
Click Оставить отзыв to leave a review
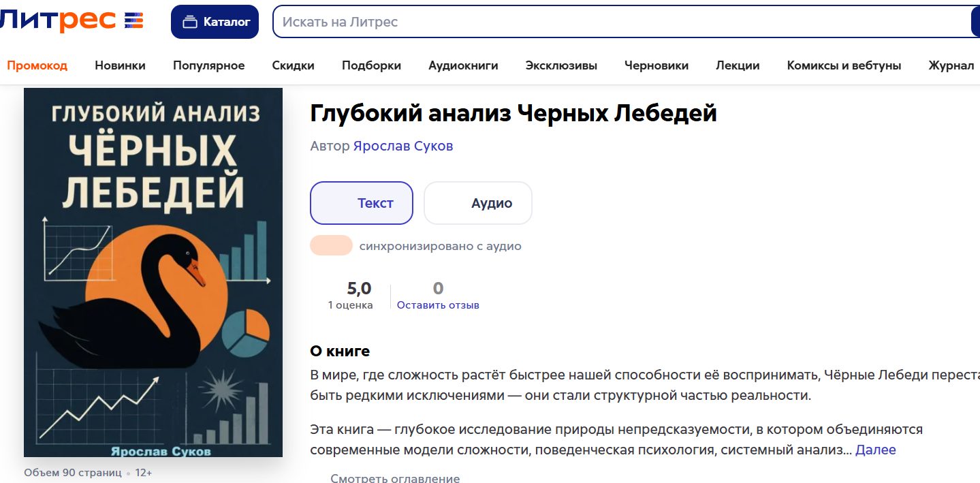click(x=437, y=305)
